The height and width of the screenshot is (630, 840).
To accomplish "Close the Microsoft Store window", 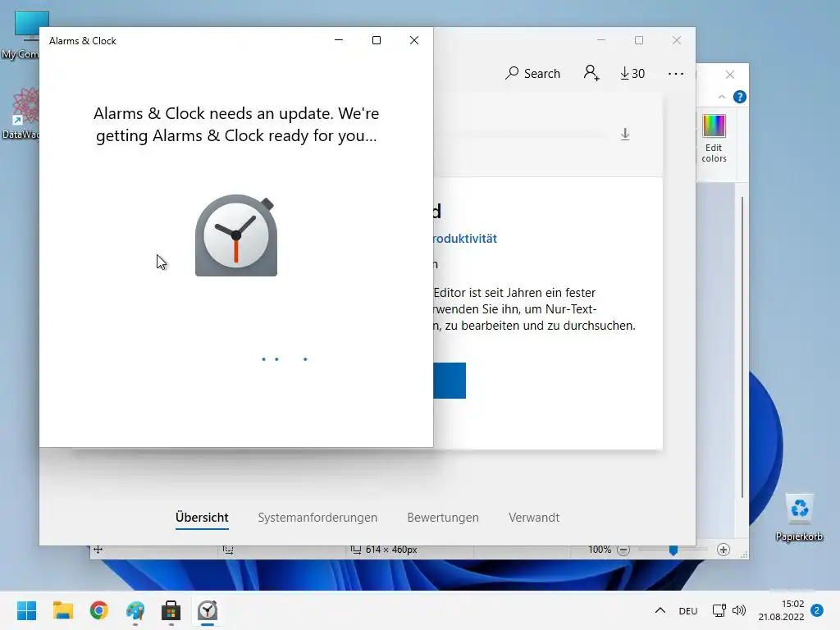I will click(x=677, y=40).
